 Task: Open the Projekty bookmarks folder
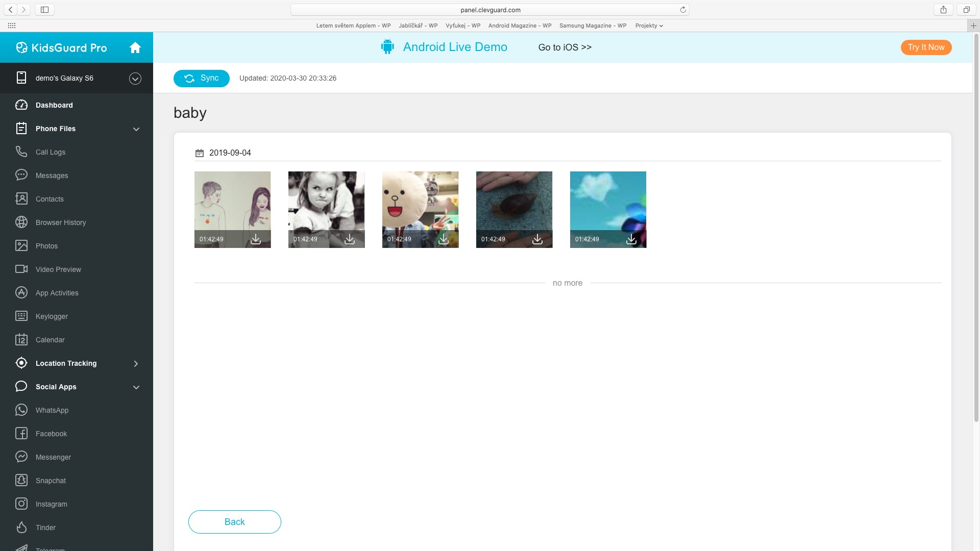pyautogui.click(x=649, y=26)
